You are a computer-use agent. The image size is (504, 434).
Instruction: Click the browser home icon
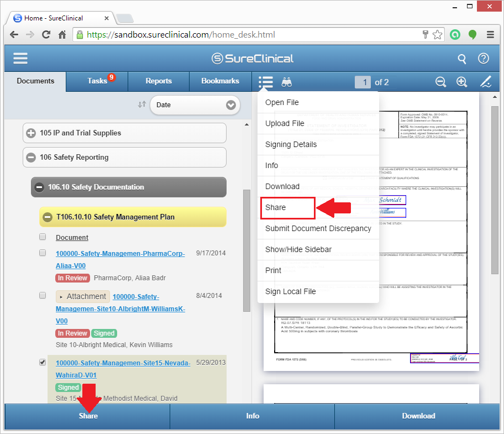[x=62, y=34]
